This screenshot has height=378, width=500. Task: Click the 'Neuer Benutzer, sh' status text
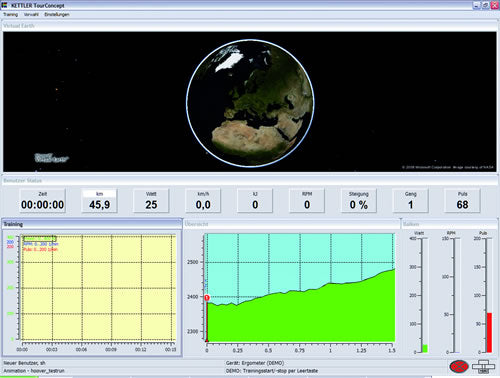click(x=24, y=363)
